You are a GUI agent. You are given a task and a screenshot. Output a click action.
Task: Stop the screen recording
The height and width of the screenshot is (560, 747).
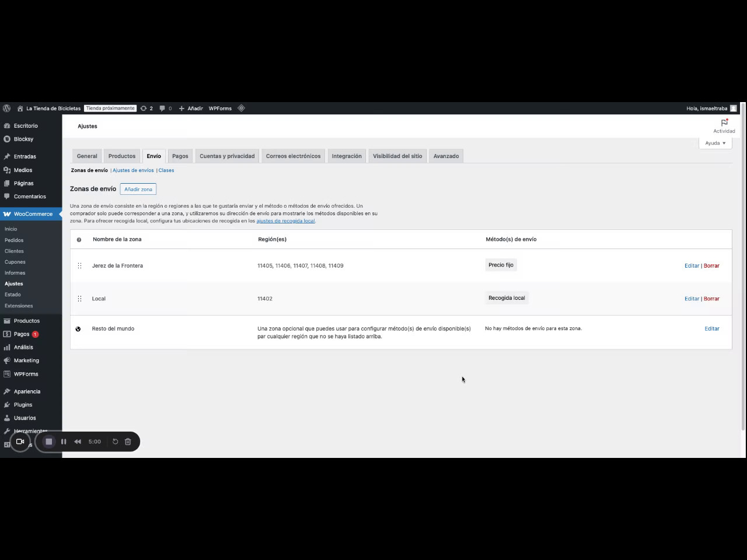point(49,442)
